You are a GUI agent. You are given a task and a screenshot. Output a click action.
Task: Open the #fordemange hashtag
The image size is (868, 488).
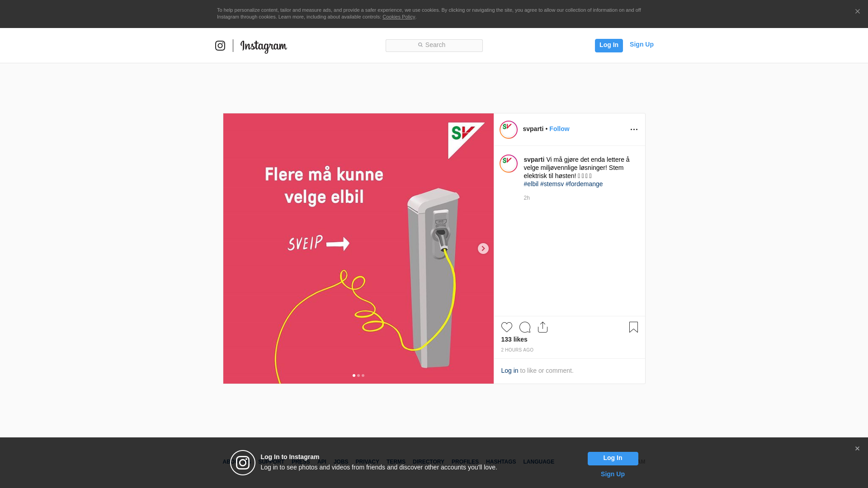point(584,184)
